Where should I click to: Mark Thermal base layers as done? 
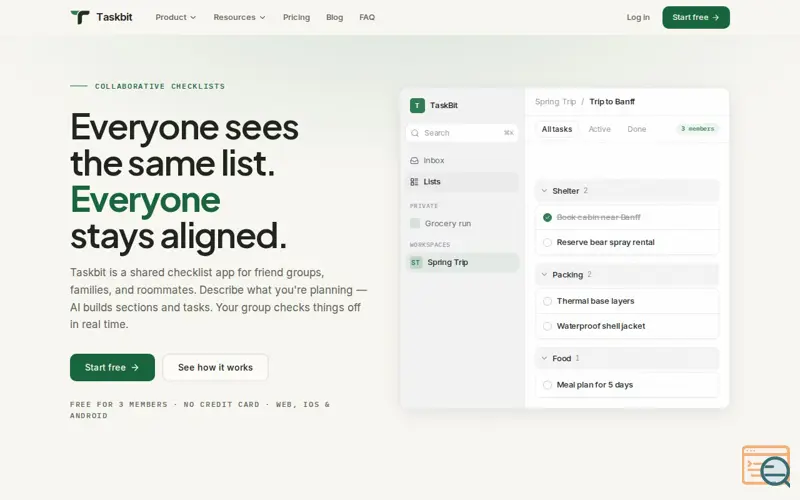point(547,301)
